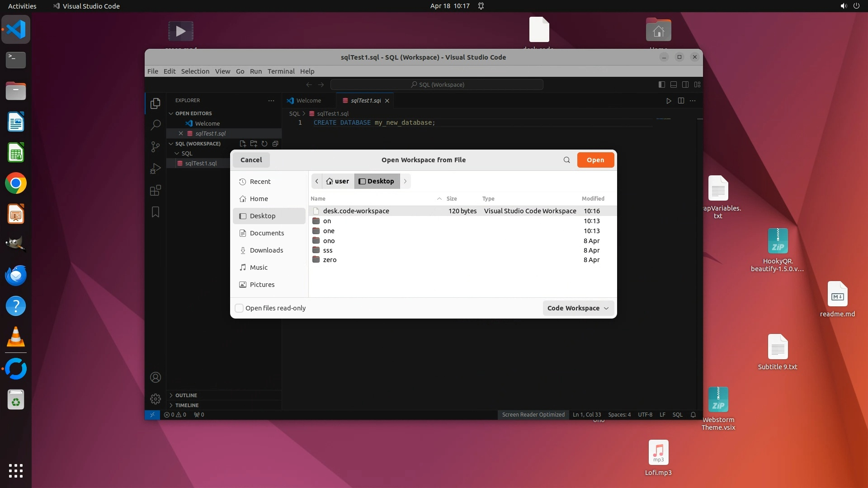Click the Run and Debug icon

click(x=155, y=169)
